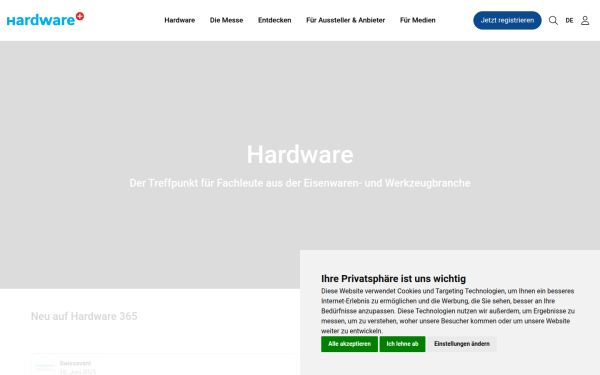Decline cookies with Ich lehne ab
The width and height of the screenshot is (600, 375).
pos(402,344)
